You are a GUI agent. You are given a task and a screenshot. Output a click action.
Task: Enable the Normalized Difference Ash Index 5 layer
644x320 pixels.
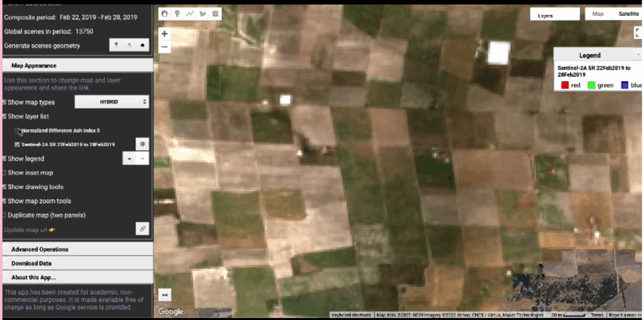click(18, 131)
